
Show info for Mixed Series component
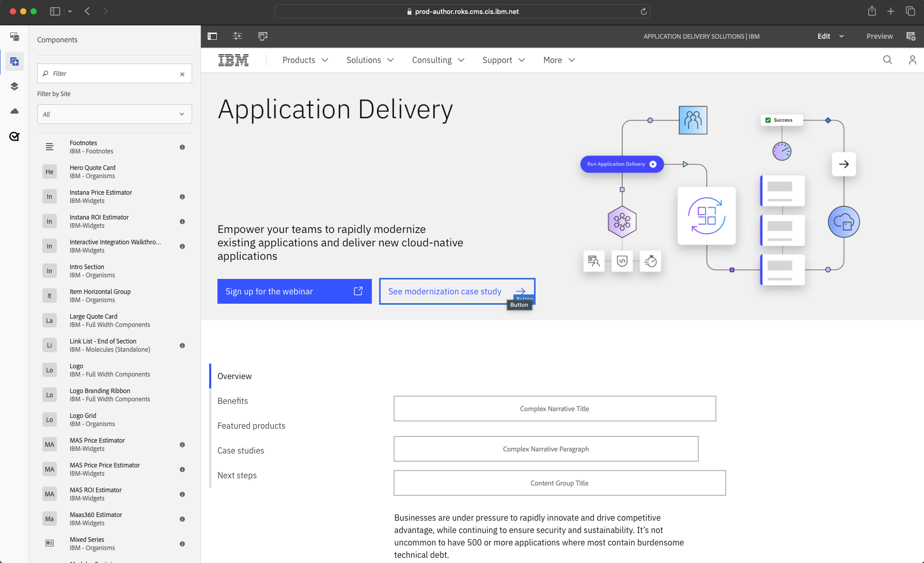coord(182,544)
